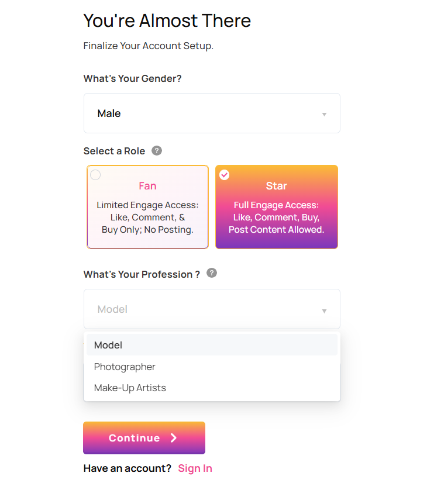Expand the gender dropdown arrow
Screen dimensions: 427x504
click(x=324, y=114)
